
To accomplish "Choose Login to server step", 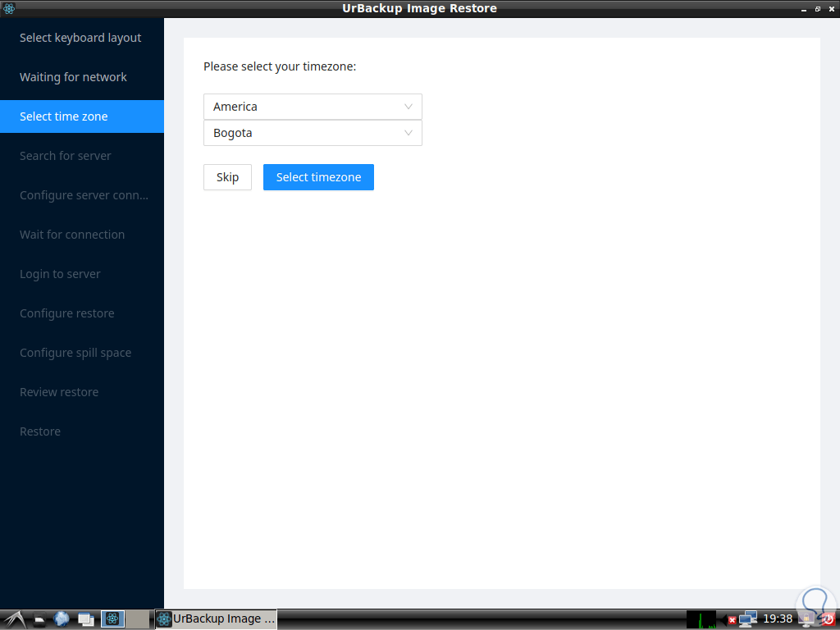I will pyautogui.click(x=82, y=274).
